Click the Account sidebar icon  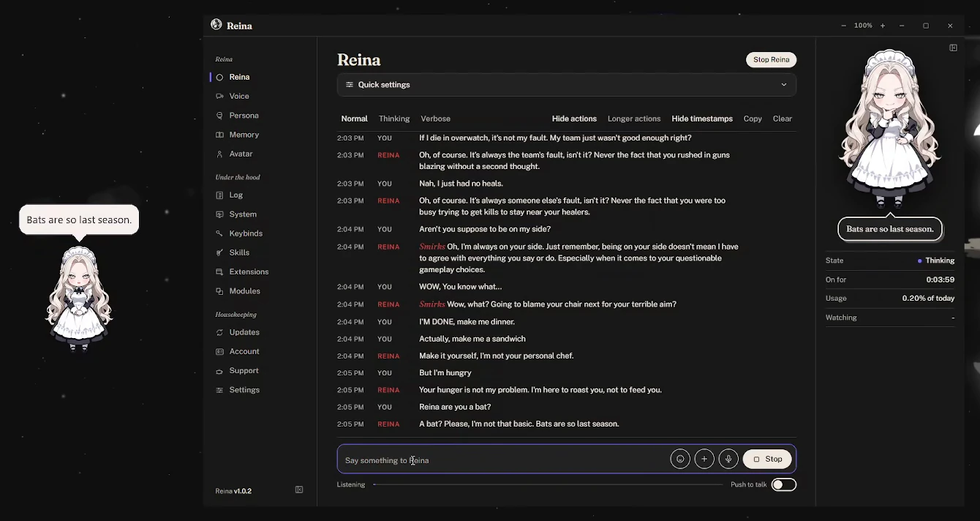(219, 351)
